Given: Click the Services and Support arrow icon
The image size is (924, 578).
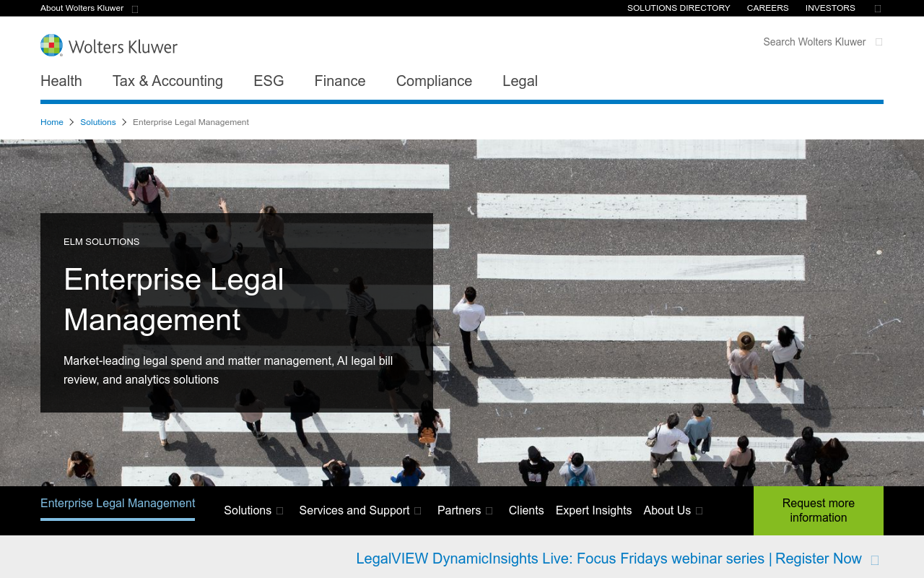Looking at the screenshot, I should (x=417, y=511).
